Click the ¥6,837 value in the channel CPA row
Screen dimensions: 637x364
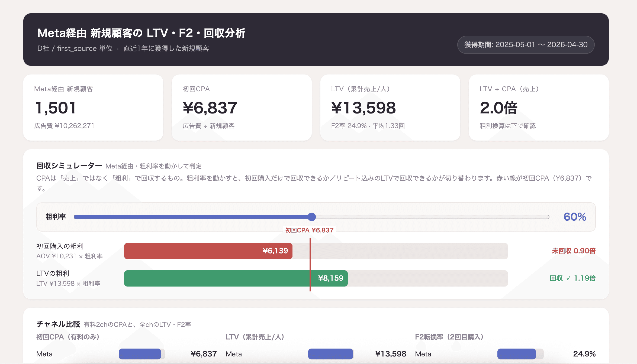[204, 354]
